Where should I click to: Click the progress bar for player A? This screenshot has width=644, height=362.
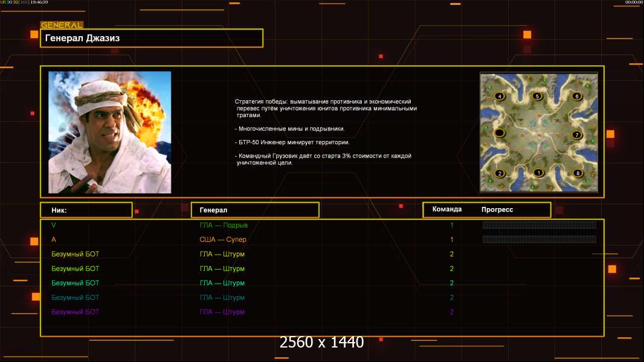tap(539, 240)
